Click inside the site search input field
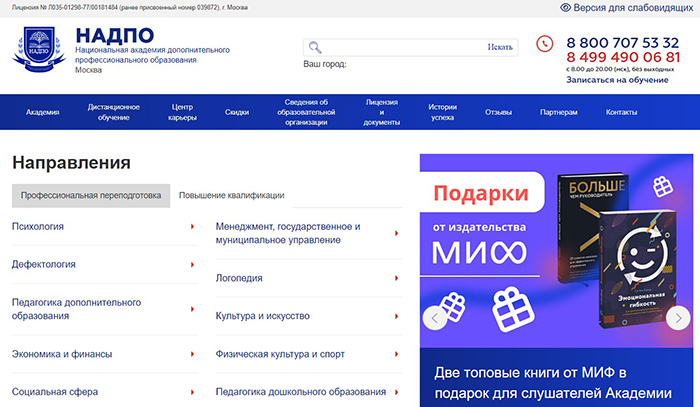 coord(400,47)
